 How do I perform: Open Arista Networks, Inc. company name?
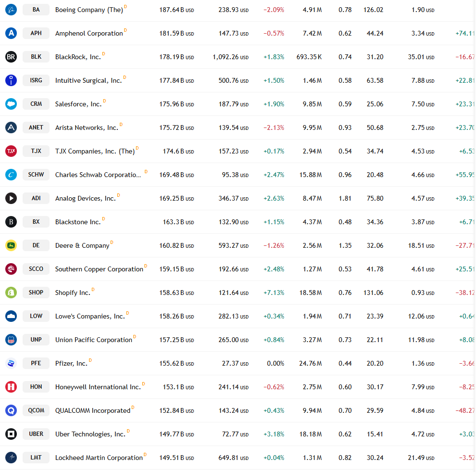tap(87, 128)
